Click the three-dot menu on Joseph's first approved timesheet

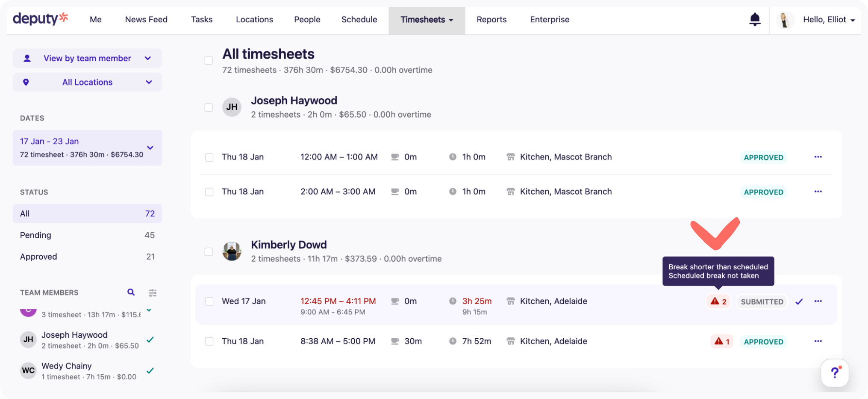818,157
